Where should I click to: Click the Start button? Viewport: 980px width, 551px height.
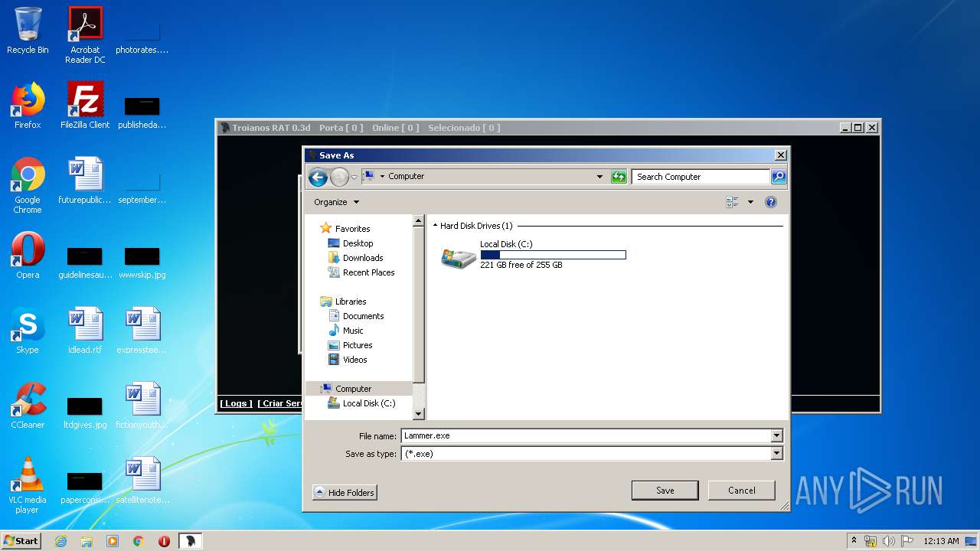coord(21,541)
